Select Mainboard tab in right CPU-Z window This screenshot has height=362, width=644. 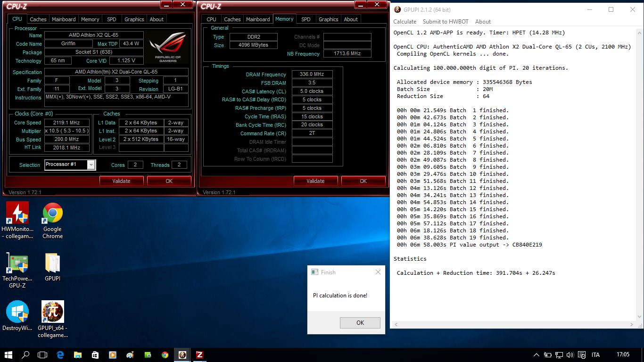258,19
